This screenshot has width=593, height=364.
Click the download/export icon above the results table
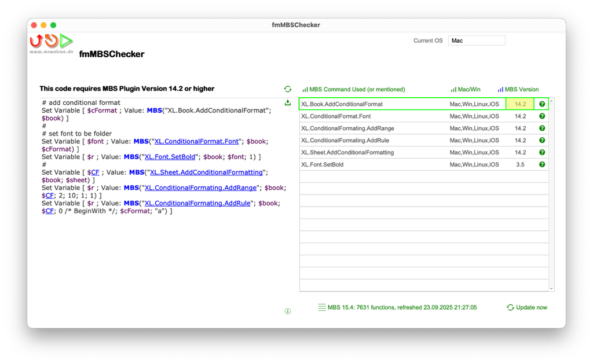[x=288, y=102]
